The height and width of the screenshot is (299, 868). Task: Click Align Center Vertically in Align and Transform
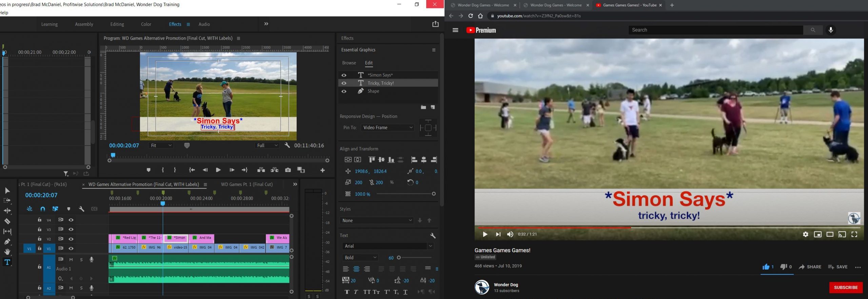pos(348,159)
